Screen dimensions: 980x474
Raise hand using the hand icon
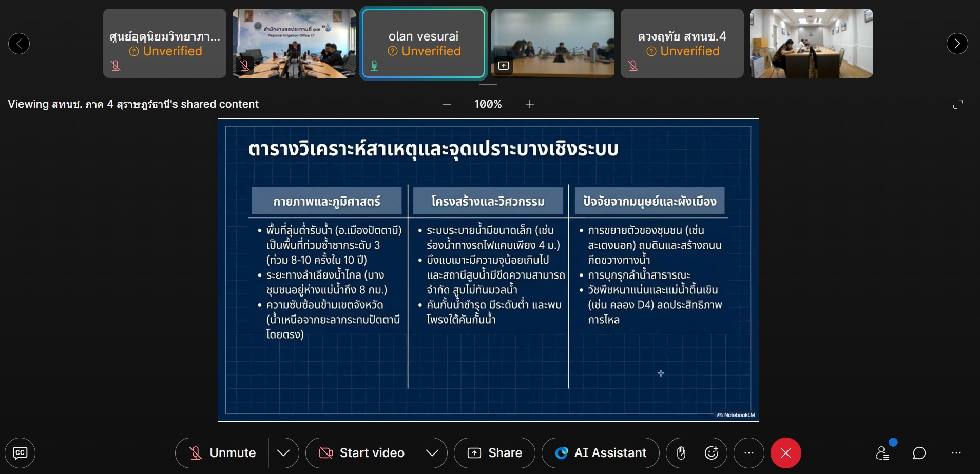point(681,453)
